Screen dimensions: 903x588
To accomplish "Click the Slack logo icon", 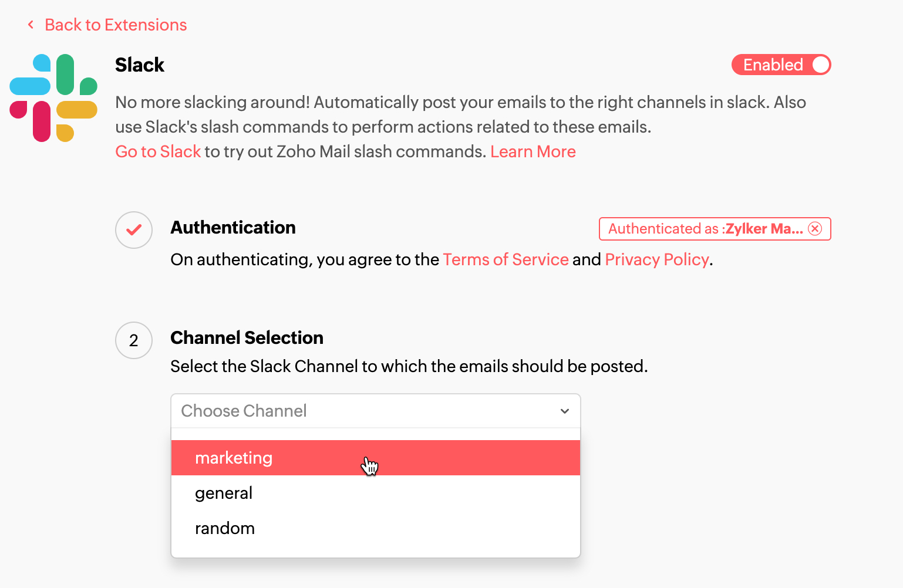I will pyautogui.click(x=53, y=97).
